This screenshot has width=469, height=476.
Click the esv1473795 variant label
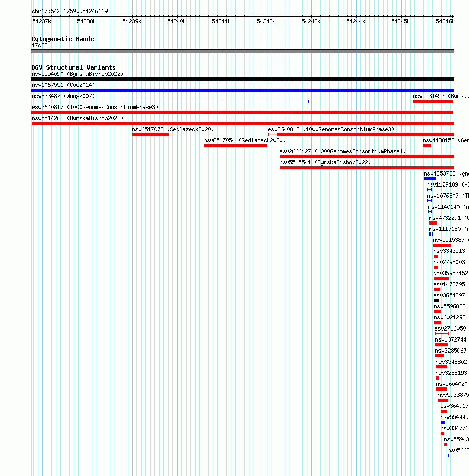click(x=450, y=285)
